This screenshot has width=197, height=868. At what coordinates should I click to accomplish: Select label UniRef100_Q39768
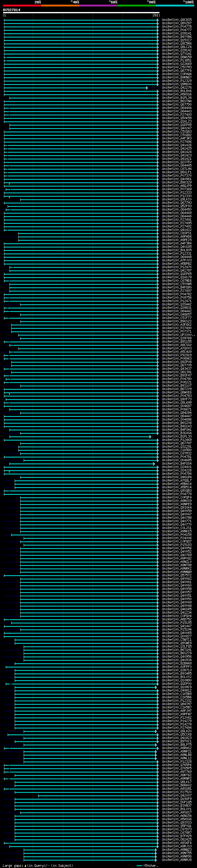click(176, 338)
